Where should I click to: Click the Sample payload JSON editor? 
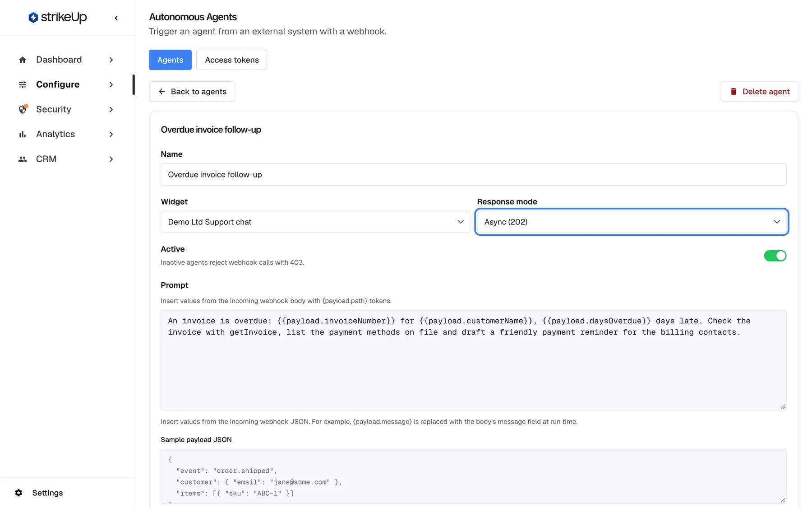(x=473, y=476)
